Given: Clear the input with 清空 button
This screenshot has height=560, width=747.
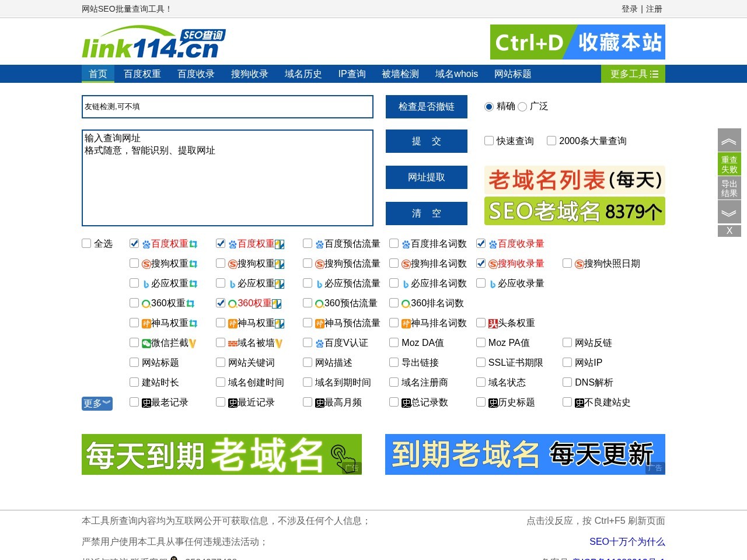Looking at the screenshot, I should tap(427, 213).
